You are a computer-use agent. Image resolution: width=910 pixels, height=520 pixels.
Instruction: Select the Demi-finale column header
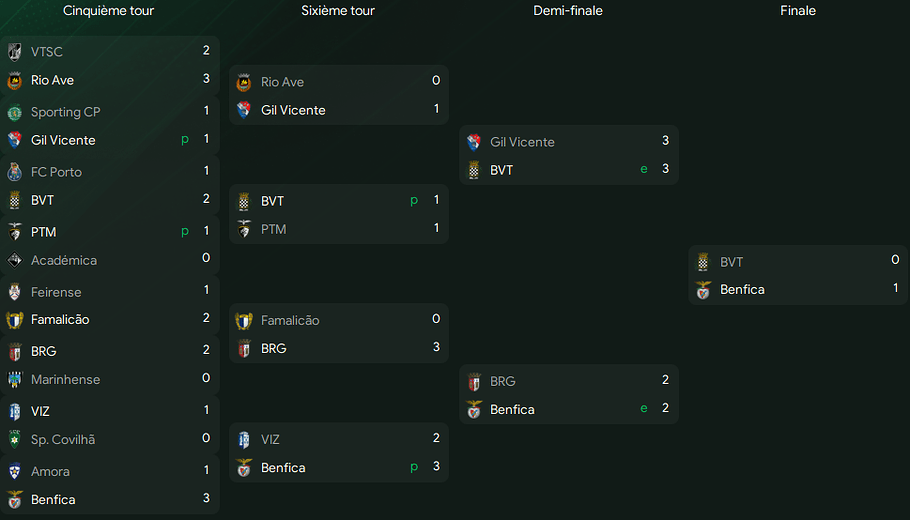point(568,11)
